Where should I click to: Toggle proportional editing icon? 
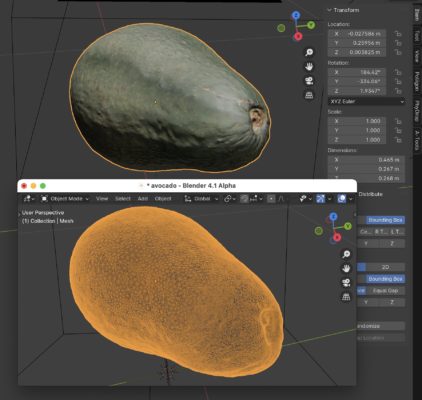(271, 199)
